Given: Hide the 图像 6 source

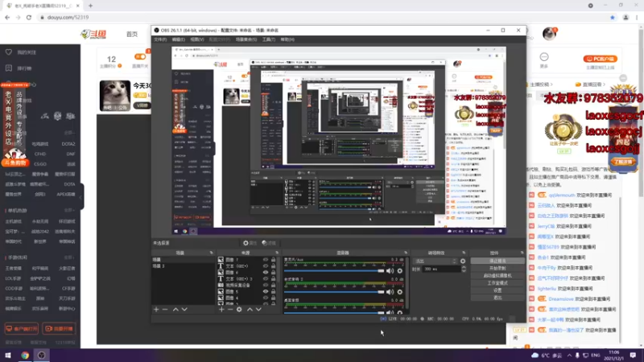Looking at the screenshot, I should [266, 273].
